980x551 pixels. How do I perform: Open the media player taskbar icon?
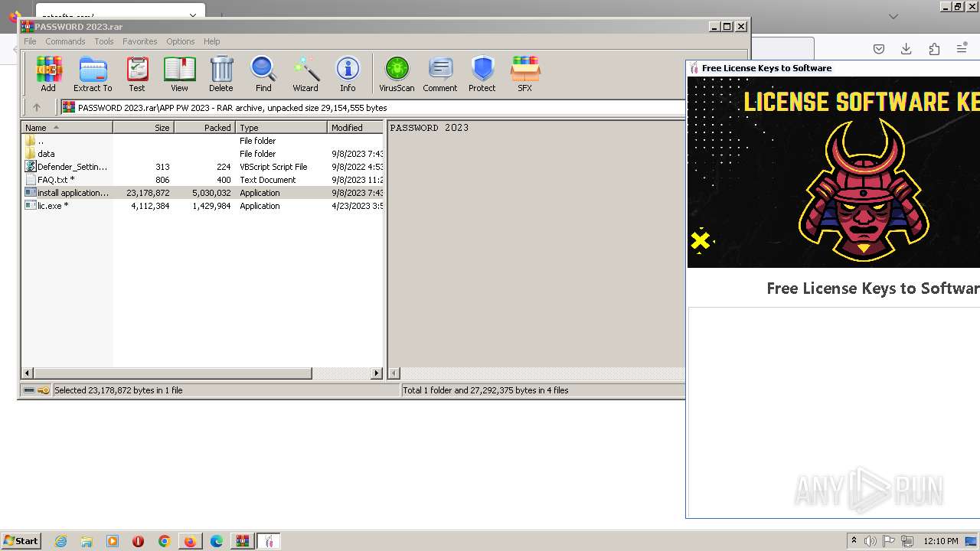113,541
